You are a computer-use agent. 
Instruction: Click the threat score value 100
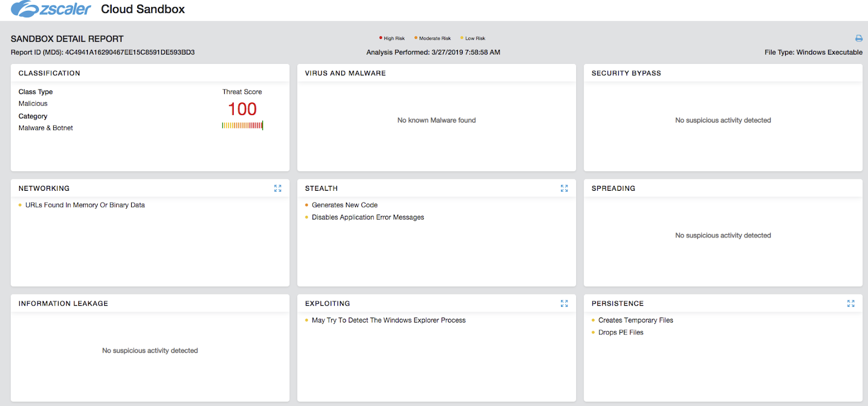242,109
